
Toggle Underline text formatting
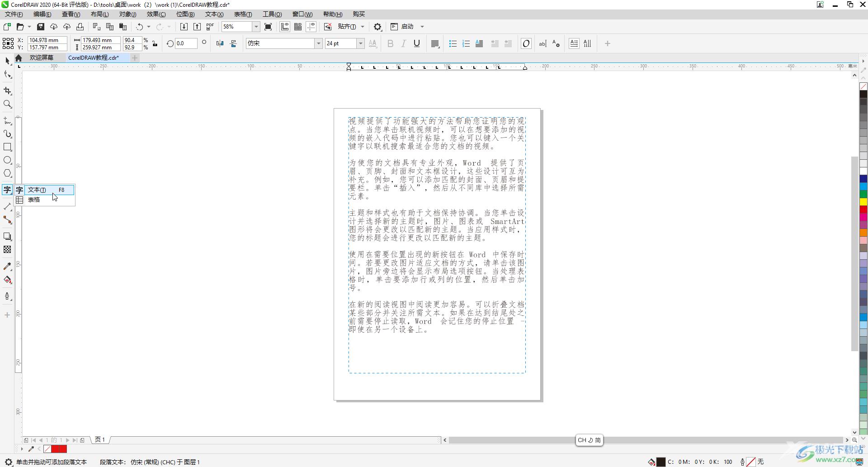(x=417, y=43)
